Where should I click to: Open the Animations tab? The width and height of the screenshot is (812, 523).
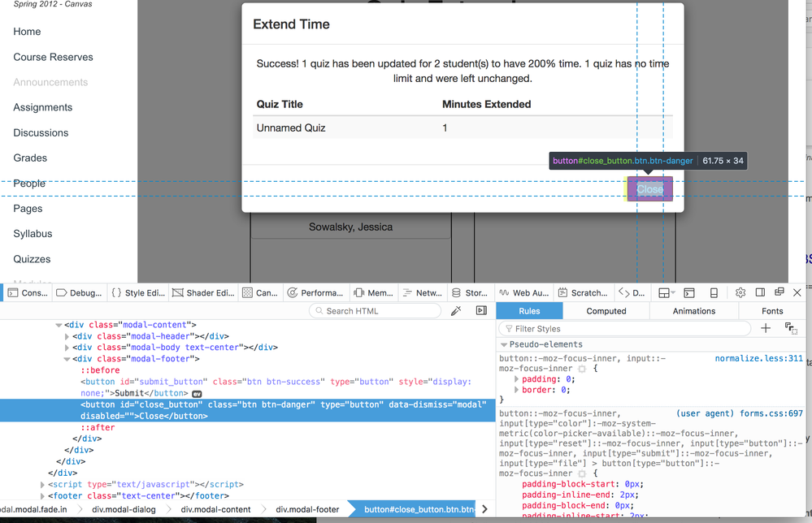pyautogui.click(x=694, y=311)
